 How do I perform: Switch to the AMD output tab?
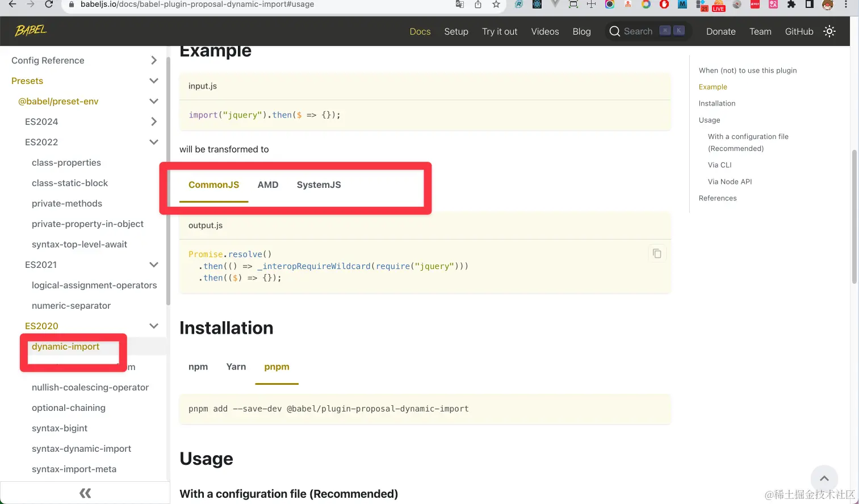268,185
